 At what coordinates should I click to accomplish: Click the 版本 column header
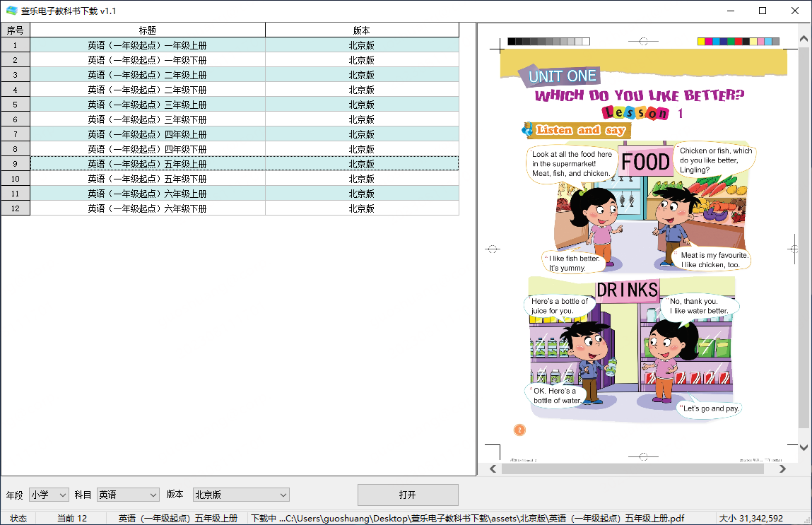pos(362,30)
